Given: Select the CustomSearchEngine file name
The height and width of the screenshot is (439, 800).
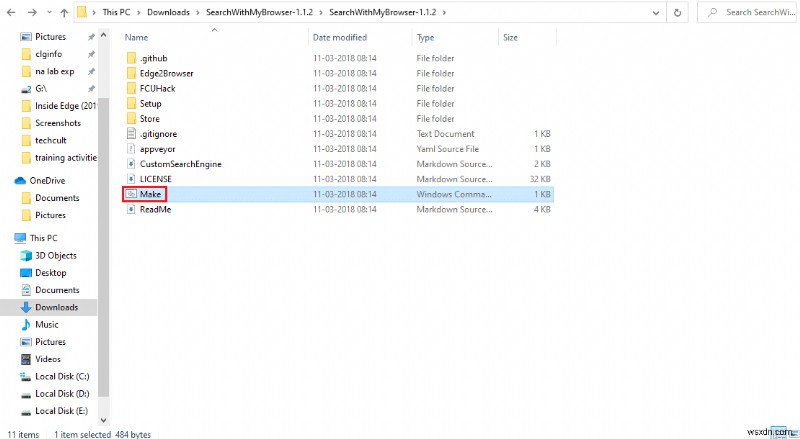Looking at the screenshot, I should pyautogui.click(x=181, y=164).
